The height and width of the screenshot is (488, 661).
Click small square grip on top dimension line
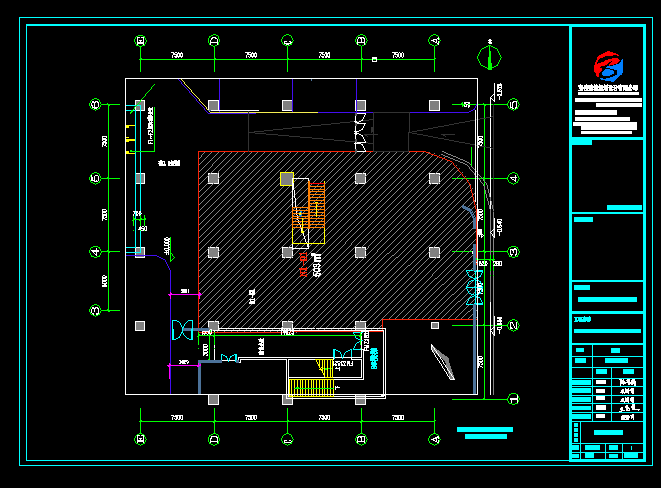(372, 59)
